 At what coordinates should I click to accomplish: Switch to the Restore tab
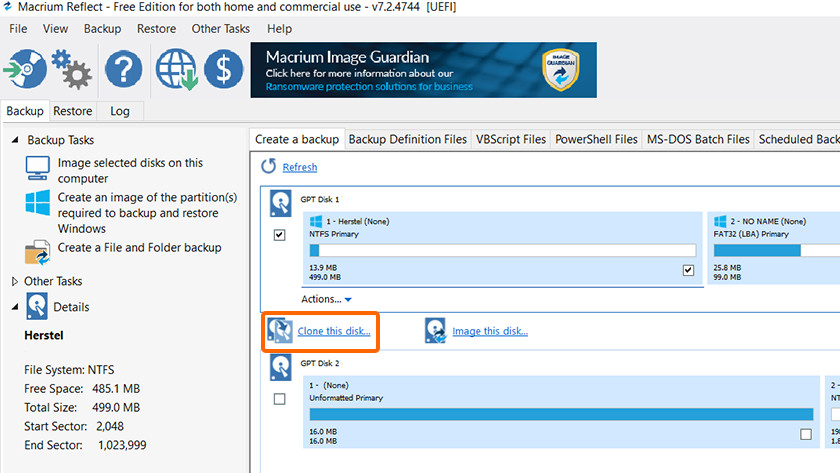(x=72, y=111)
